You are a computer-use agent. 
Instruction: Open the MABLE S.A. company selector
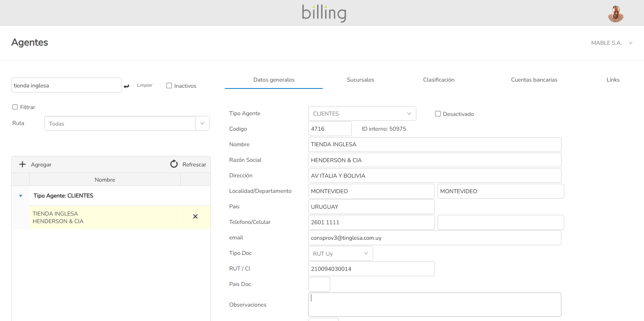pos(612,43)
